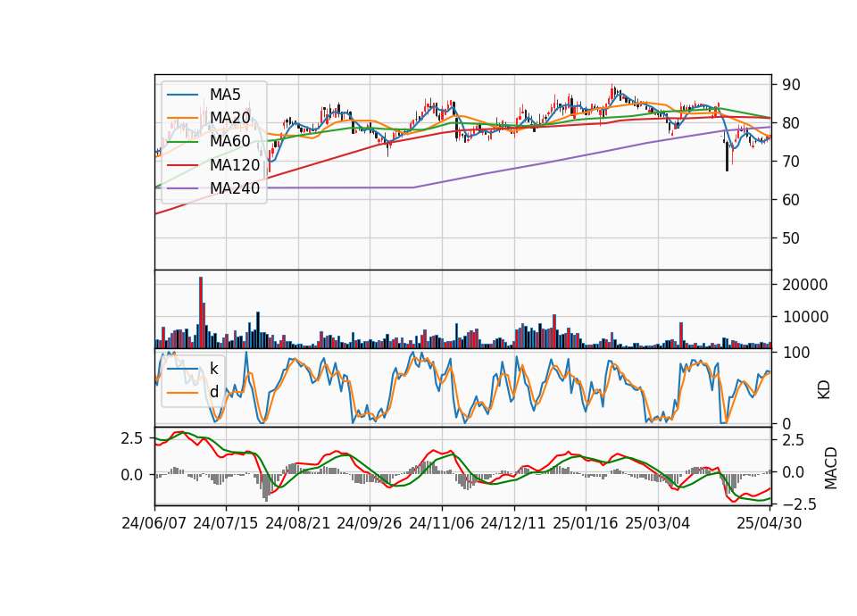Click the MACD axis title
857x616 pixels.
pos(831,468)
